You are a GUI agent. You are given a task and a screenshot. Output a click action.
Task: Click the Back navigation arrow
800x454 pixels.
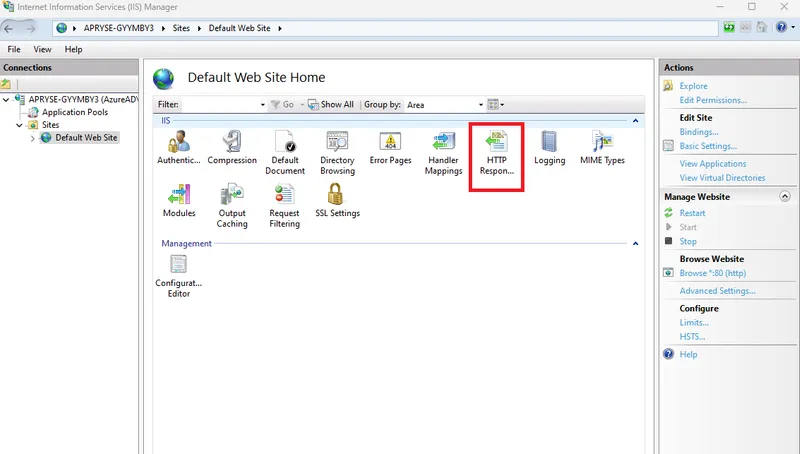tap(9, 29)
